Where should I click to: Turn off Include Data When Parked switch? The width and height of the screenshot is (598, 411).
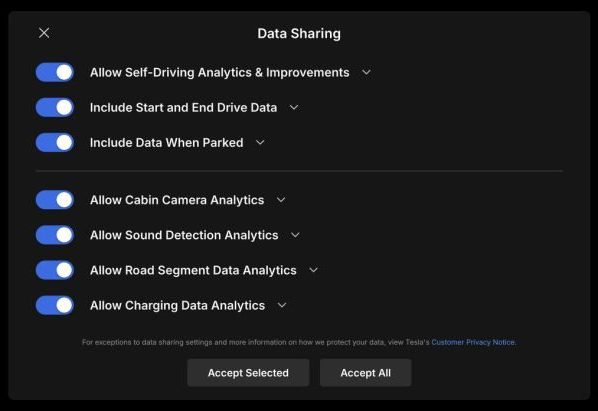pyautogui.click(x=55, y=143)
